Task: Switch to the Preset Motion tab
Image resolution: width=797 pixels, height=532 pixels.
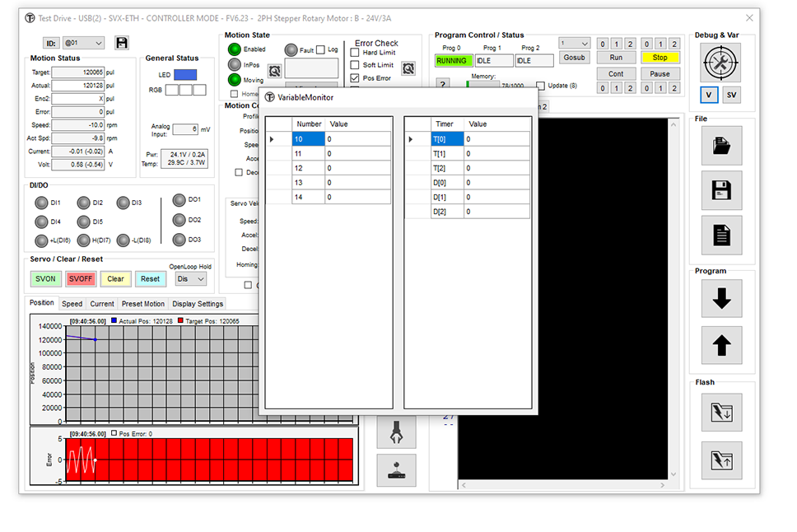Action: 142,304
